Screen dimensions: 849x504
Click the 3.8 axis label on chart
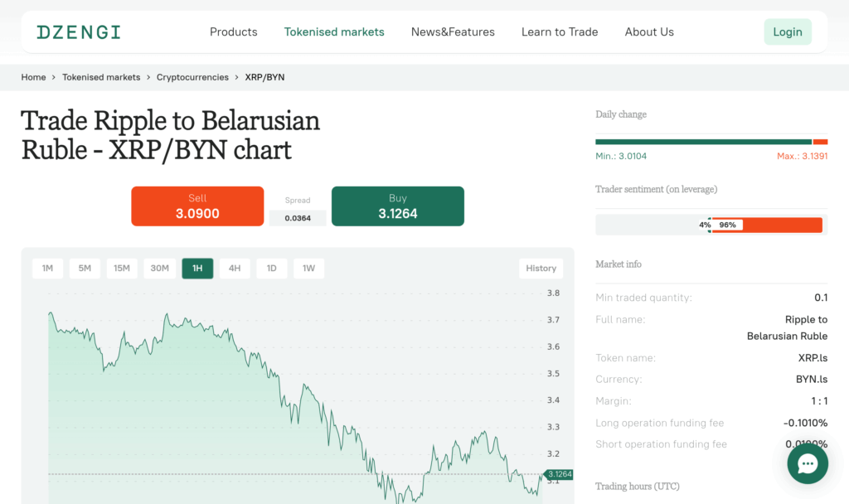coord(553,293)
